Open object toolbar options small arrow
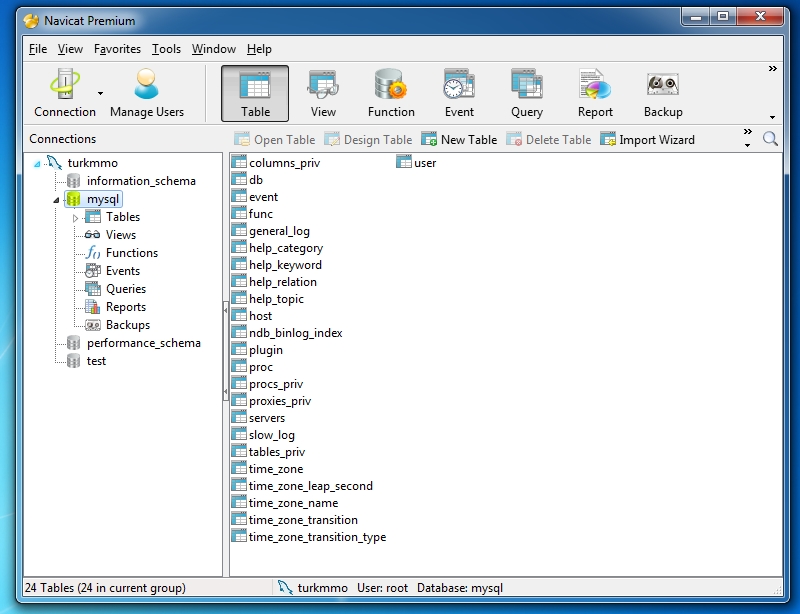 (x=747, y=145)
